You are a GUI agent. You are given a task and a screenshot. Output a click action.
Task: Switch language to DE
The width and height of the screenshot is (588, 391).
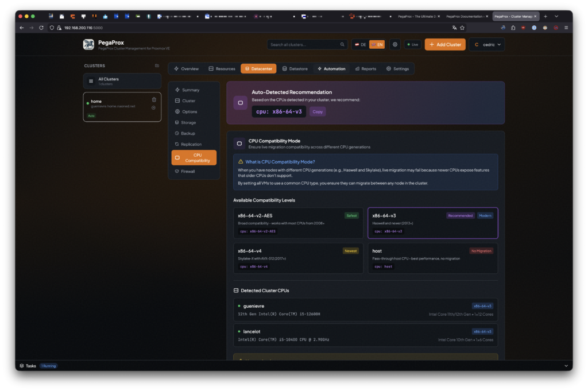click(361, 44)
